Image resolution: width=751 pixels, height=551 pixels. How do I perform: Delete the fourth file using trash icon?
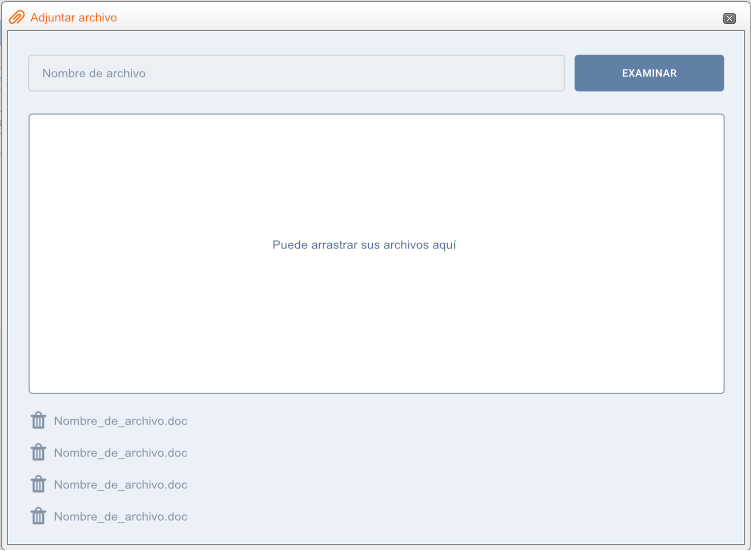point(38,516)
